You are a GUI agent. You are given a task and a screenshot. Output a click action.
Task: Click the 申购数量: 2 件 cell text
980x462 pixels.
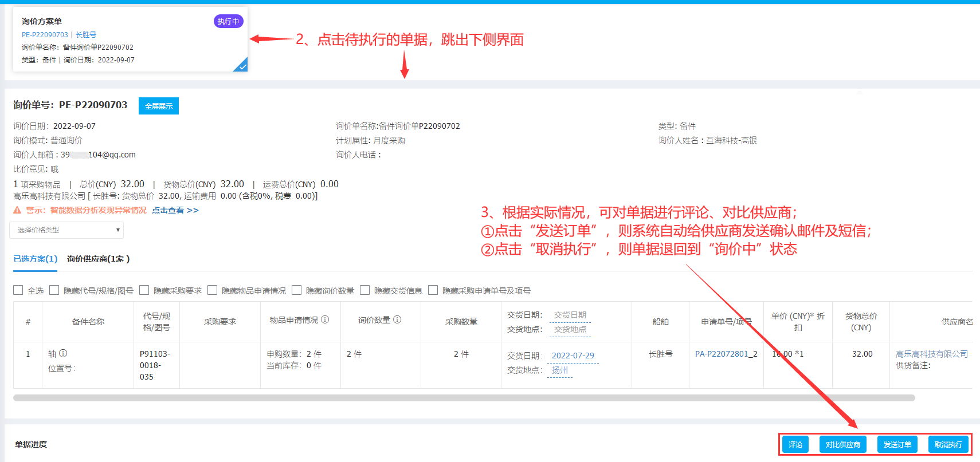point(294,354)
